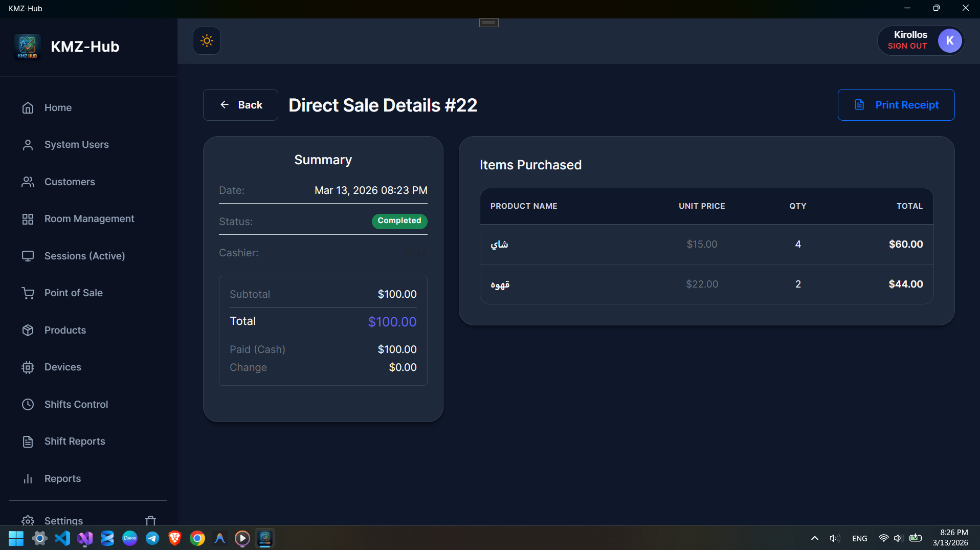Viewport: 980px width, 550px height.
Task: Open Sessions (Active) monitor icon
Action: pos(28,256)
